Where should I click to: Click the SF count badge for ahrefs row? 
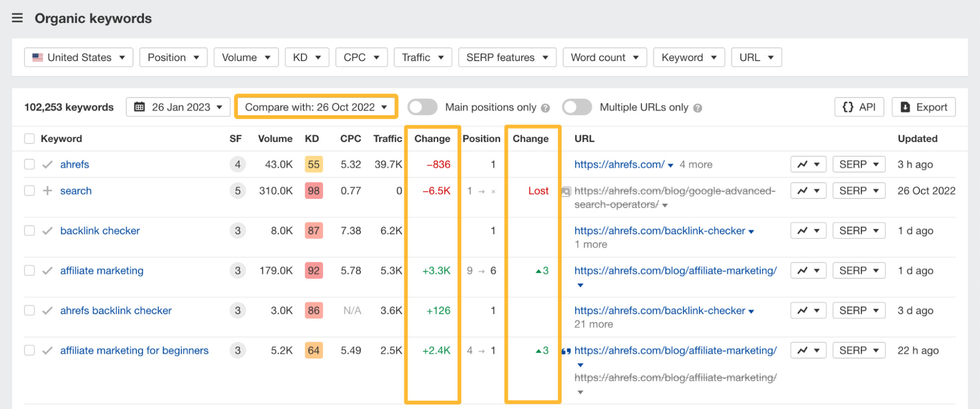[x=238, y=165]
